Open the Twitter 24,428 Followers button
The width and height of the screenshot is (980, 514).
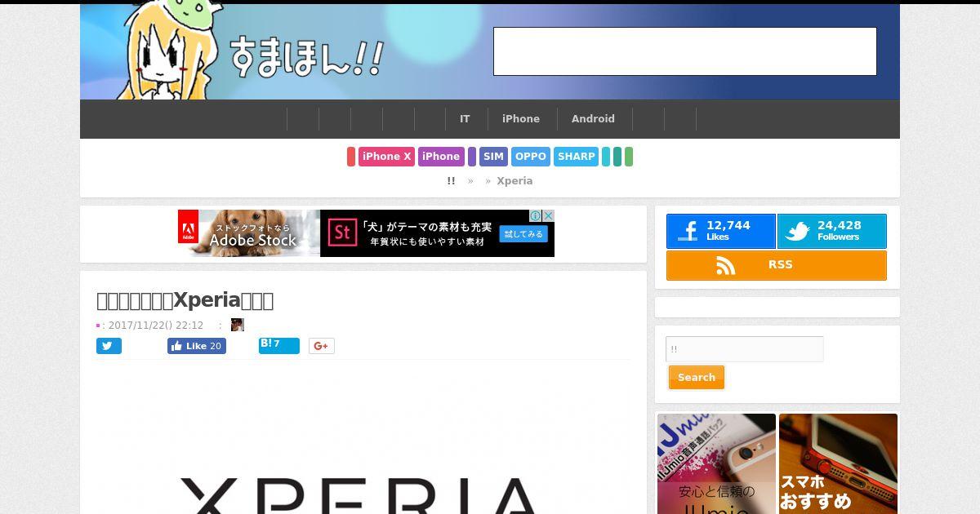coord(832,232)
